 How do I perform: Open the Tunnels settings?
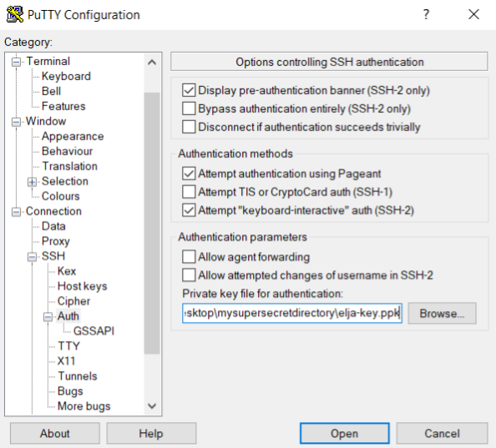pos(78,376)
